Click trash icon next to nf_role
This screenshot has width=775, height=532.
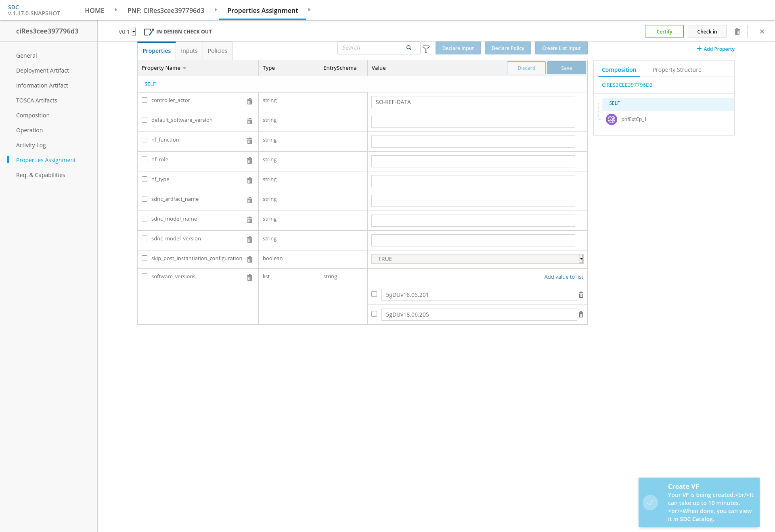click(249, 161)
